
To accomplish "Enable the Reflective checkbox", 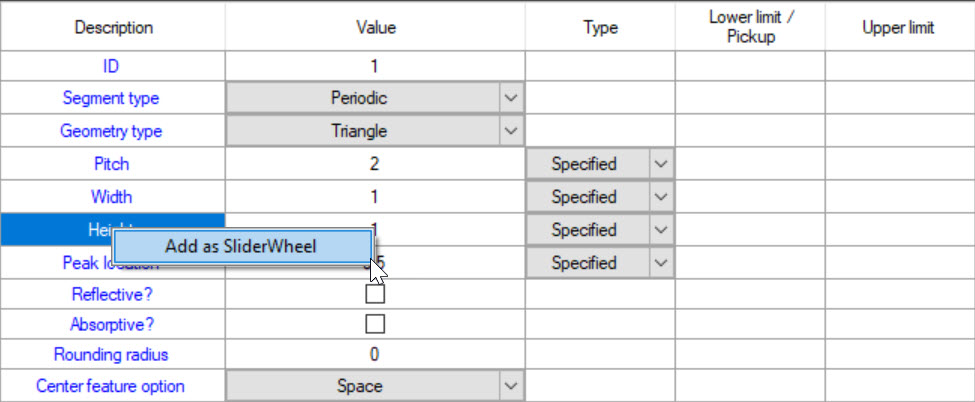I will (375, 295).
